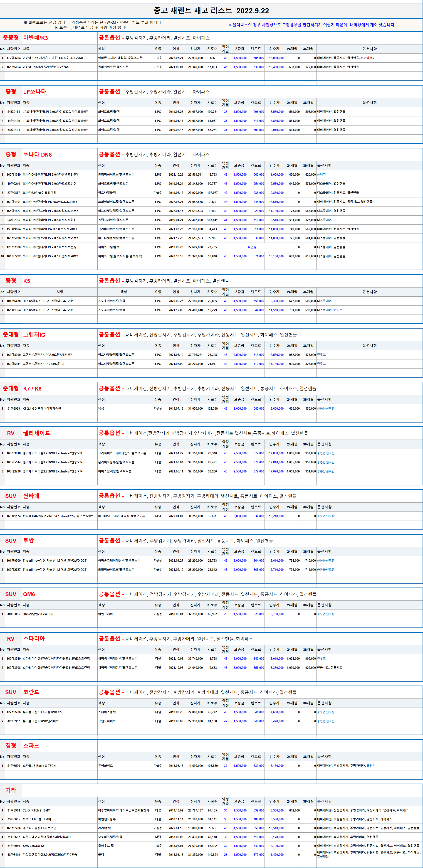Select the '스파크' section heading
Screen dimensions: 423x868
point(31,746)
